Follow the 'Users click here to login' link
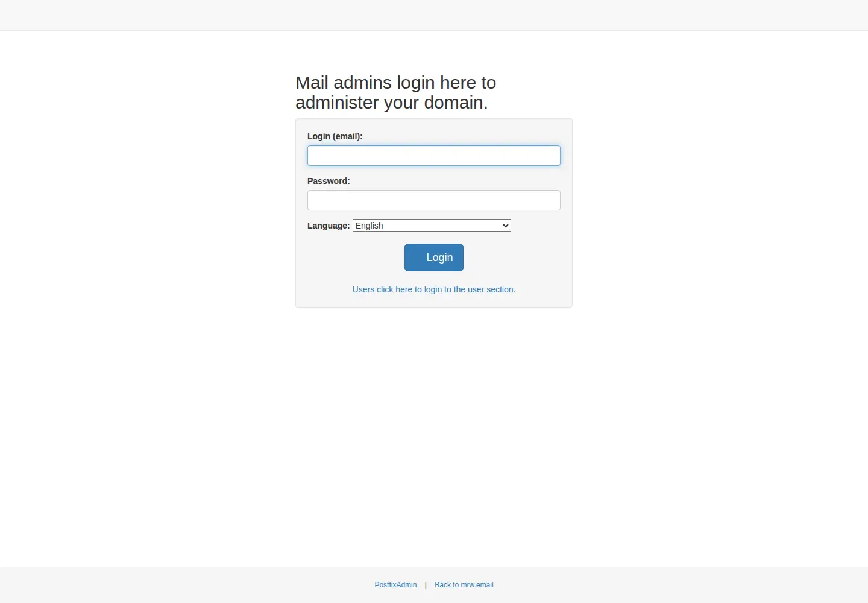This screenshot has height=603, width=868. click(x=434, y=289)
